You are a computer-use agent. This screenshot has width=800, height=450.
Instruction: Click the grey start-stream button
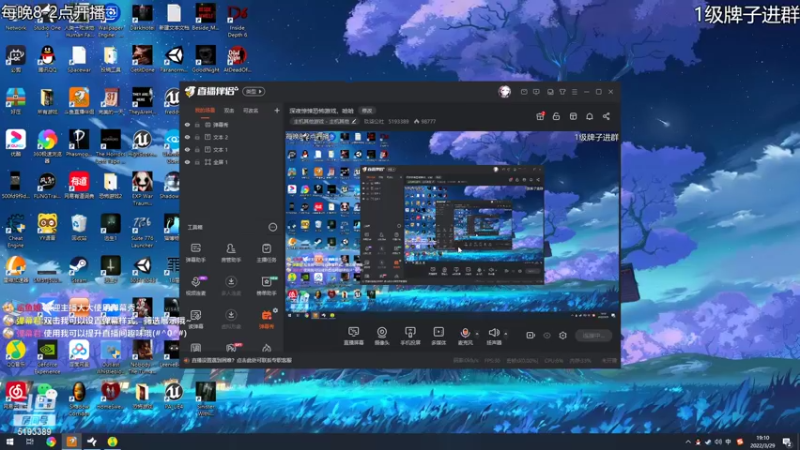[593, 336]
